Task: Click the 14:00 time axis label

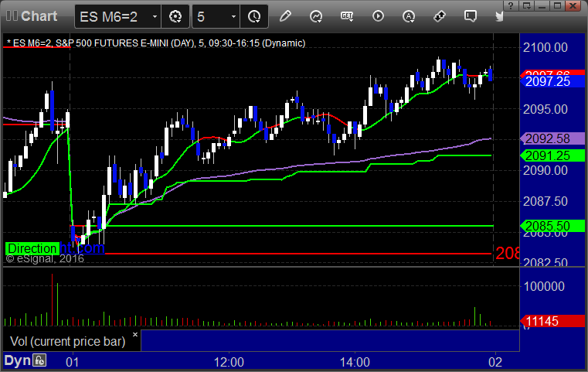Action: pyautogui.click(x=355, y=362)
